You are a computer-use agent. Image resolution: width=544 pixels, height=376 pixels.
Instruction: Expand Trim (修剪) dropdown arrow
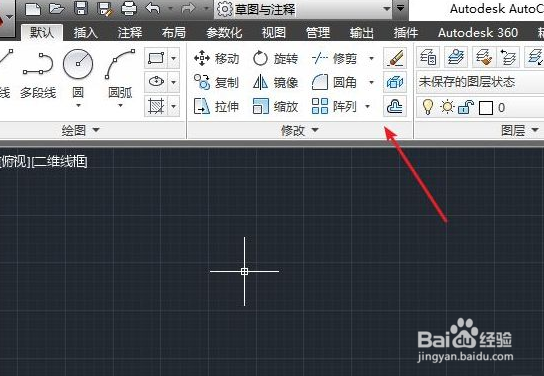[371, 58]
